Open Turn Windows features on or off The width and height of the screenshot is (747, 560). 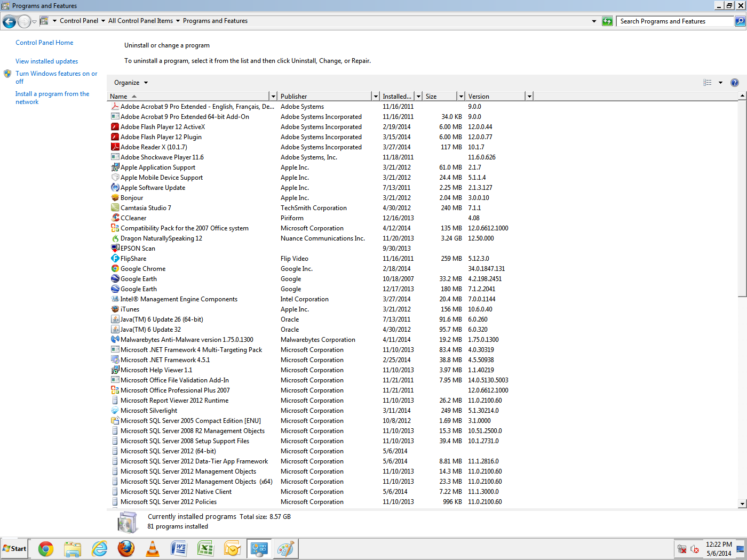coord(56,77)
